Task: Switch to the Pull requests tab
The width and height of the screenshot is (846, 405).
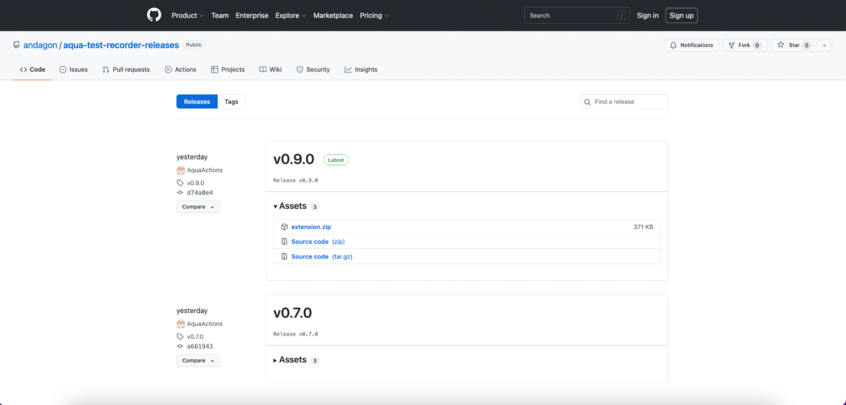Action: (x=126, y=70)
